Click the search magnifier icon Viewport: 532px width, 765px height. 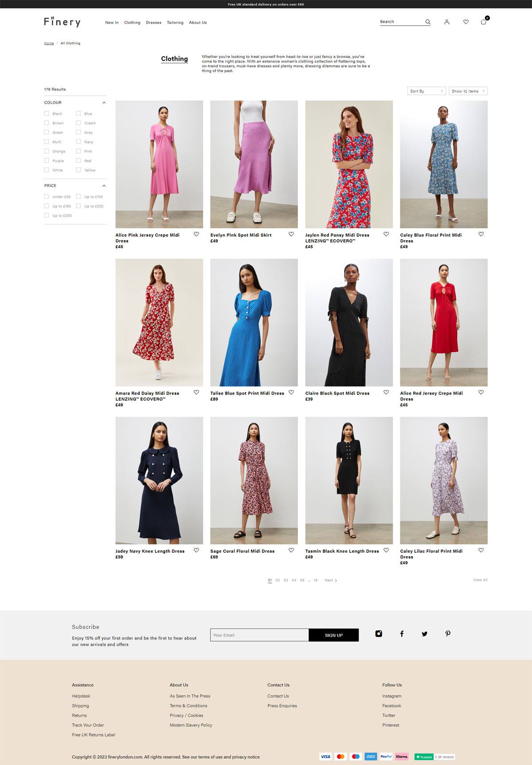click(x=428, y=22)
